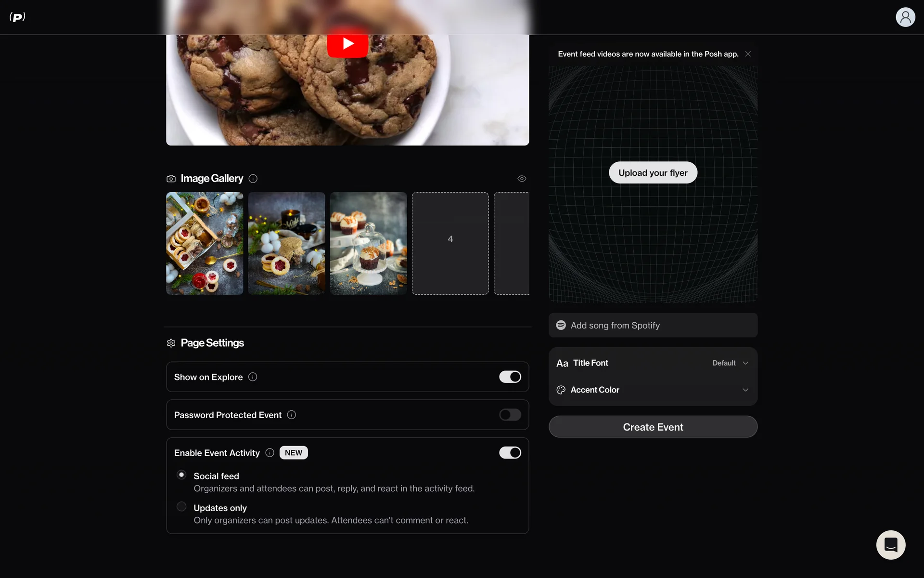Play the YouTube cookie video
The width and height of the screenshot is (924, 578).
(x=347, y=44)
